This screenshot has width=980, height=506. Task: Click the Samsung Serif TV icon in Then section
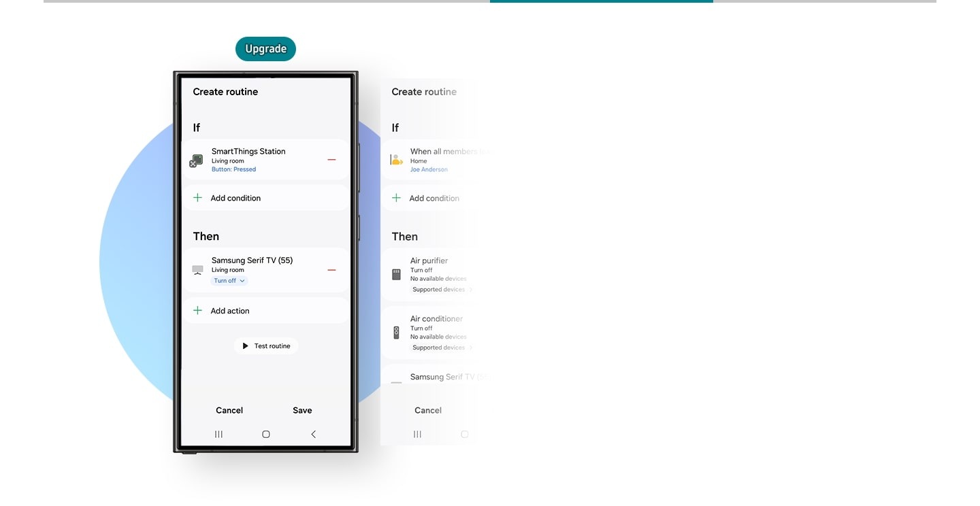[197, 269]
